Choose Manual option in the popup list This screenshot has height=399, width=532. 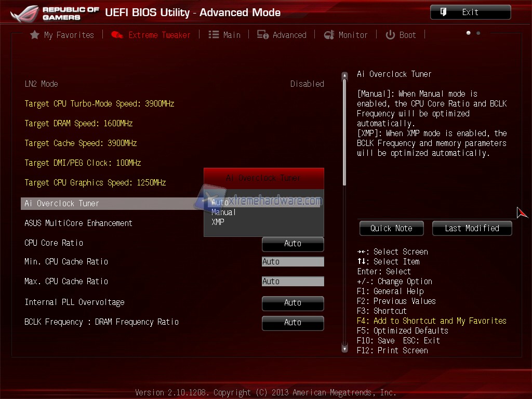223,212
